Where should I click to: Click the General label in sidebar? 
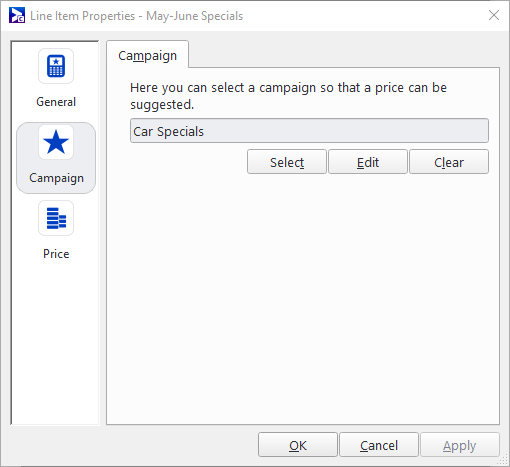[56, 102]
